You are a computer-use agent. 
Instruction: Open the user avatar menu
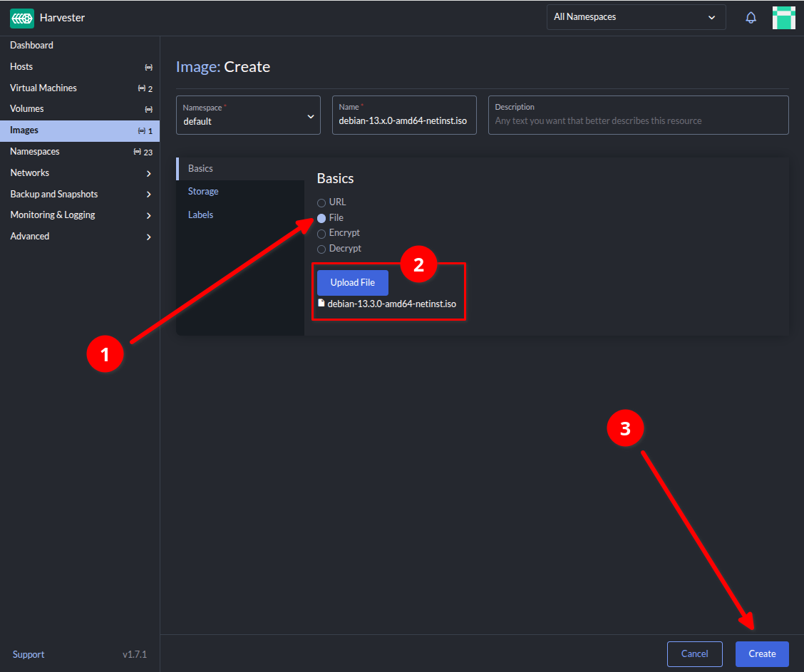coord(783,18)
